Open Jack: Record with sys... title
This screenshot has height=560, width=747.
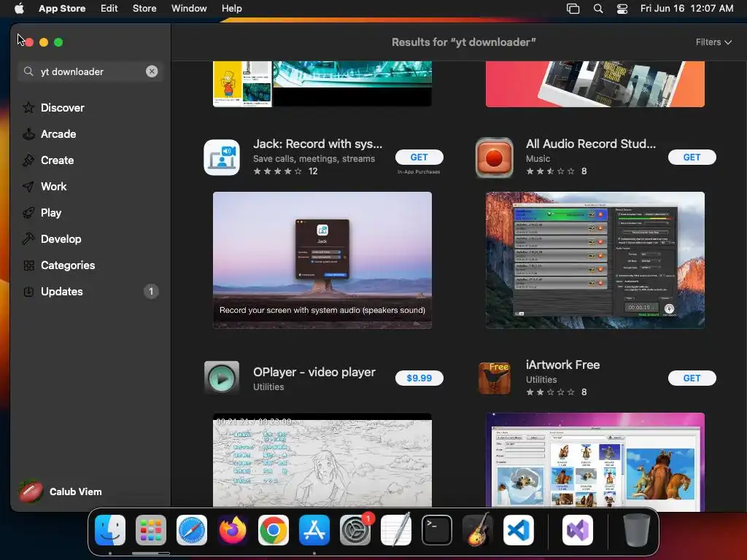click(317, 144)
